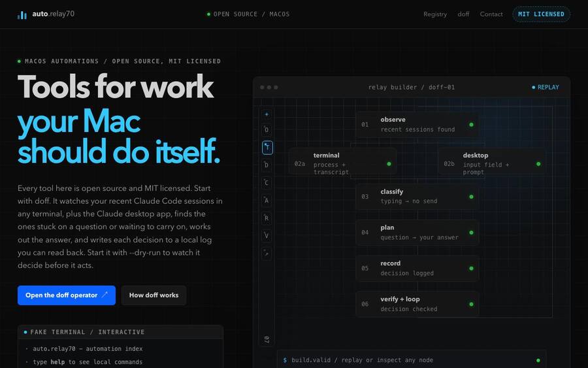Select the V tool in builder sidebar
The width and height of the screenshot is (588, 368).
point(267,235)
